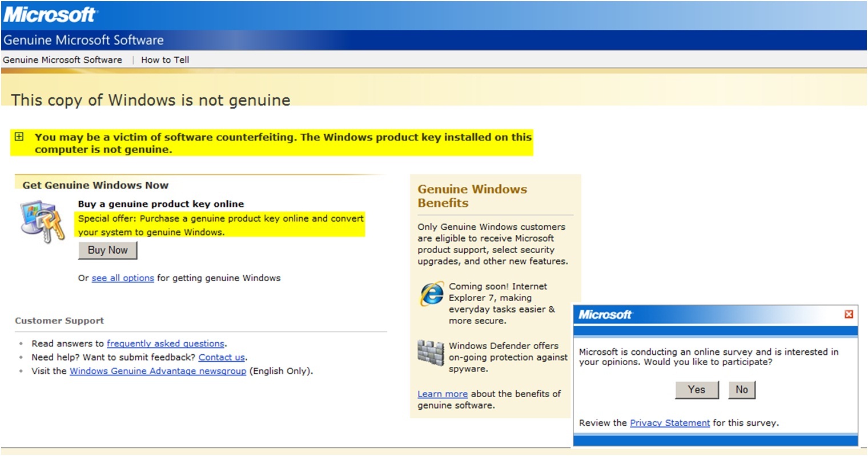Click the Customer Support heading
This screenshot has width=868, height=456.
(59, 321)
